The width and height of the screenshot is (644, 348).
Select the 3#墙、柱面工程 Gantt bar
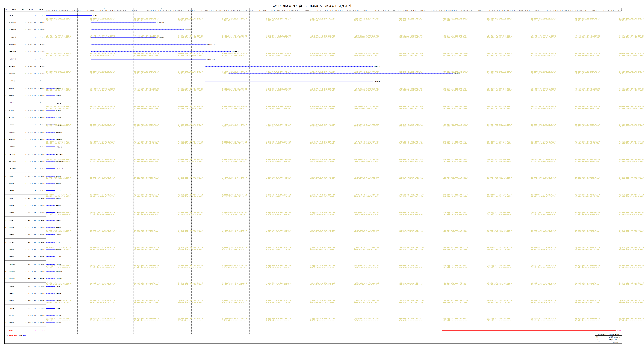point(50,169)
